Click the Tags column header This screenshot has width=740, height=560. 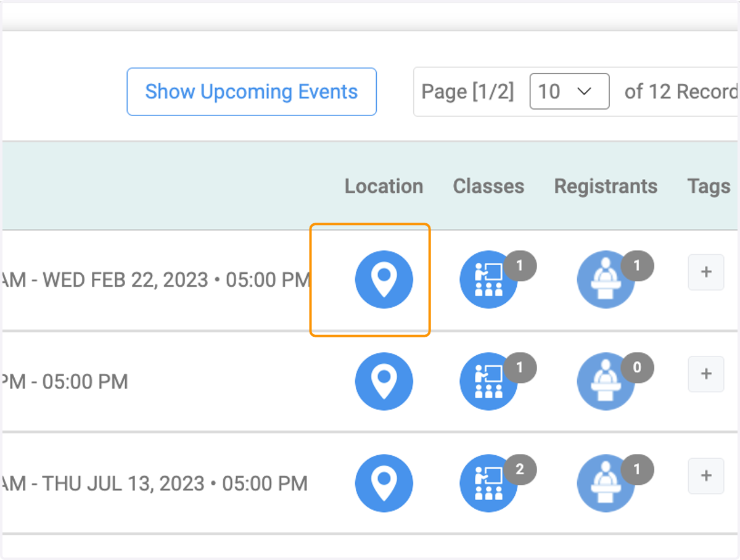(x=709, y=186)
